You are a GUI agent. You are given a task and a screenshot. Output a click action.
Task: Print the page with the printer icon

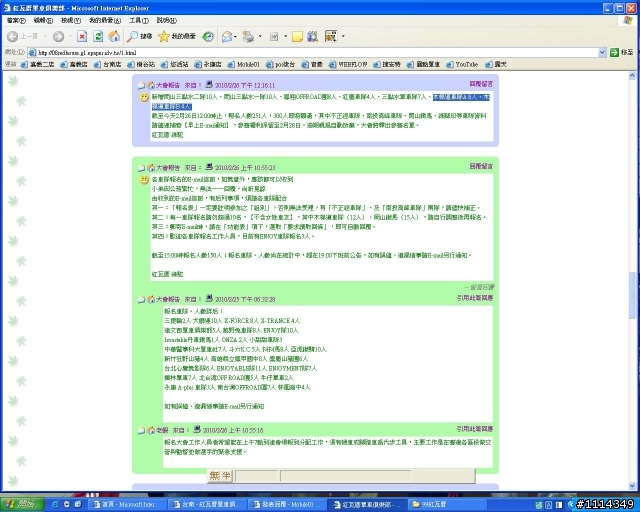[x=248, y=37]
